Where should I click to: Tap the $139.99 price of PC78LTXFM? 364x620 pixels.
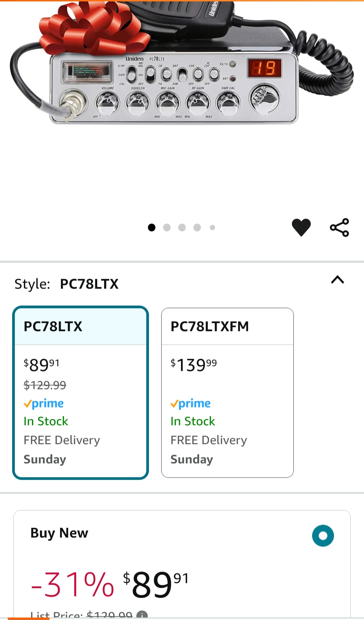click(193, 365)
